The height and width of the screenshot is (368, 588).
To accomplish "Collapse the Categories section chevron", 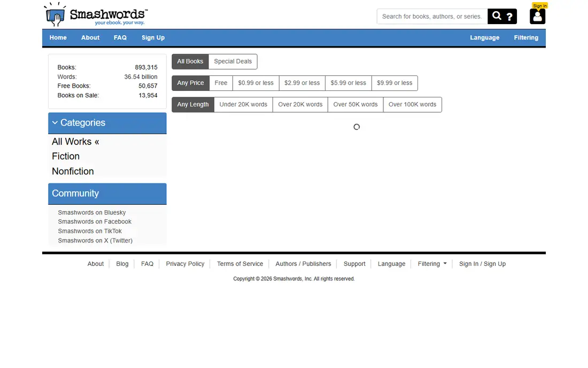I will (x=55, y=122).
